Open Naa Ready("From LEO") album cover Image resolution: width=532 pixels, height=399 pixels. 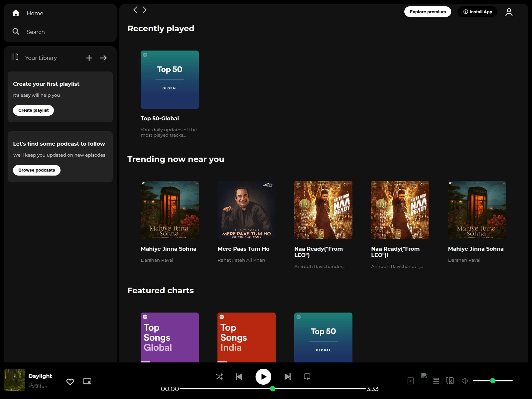point(323,210)
